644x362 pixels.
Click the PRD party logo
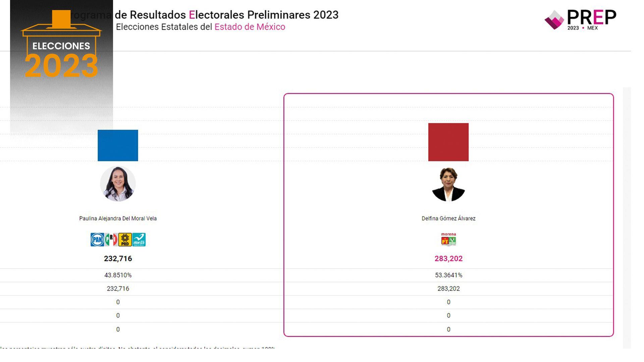[x=125, y=240]
